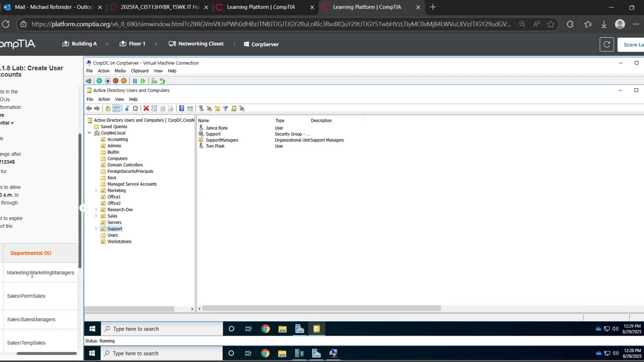Toggle the Show/Hide Console Tree icon

[x=116, y=108]
